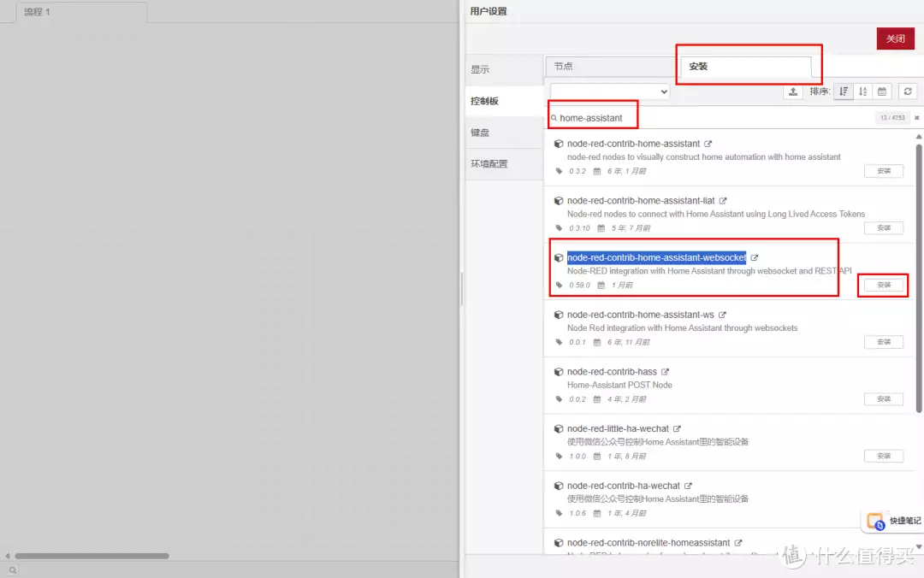The height and width of the screenshot is (578, 924).
Task: Open external link for node-red-little-ha-wechat
Action: [677, 429]
